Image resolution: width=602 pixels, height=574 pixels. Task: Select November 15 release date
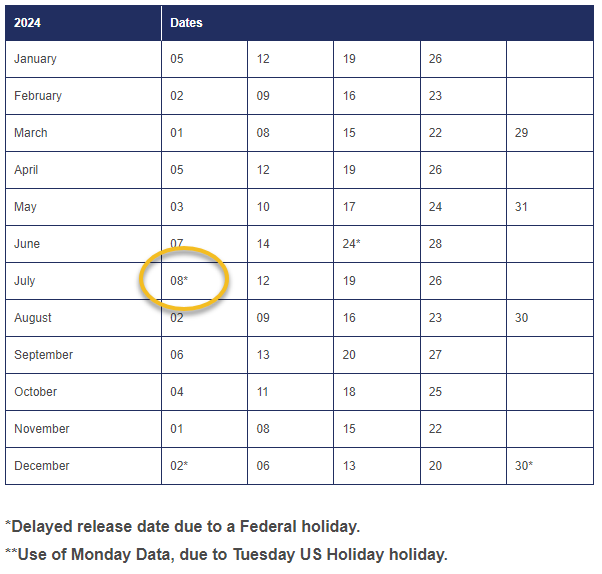tap(349, 429)
